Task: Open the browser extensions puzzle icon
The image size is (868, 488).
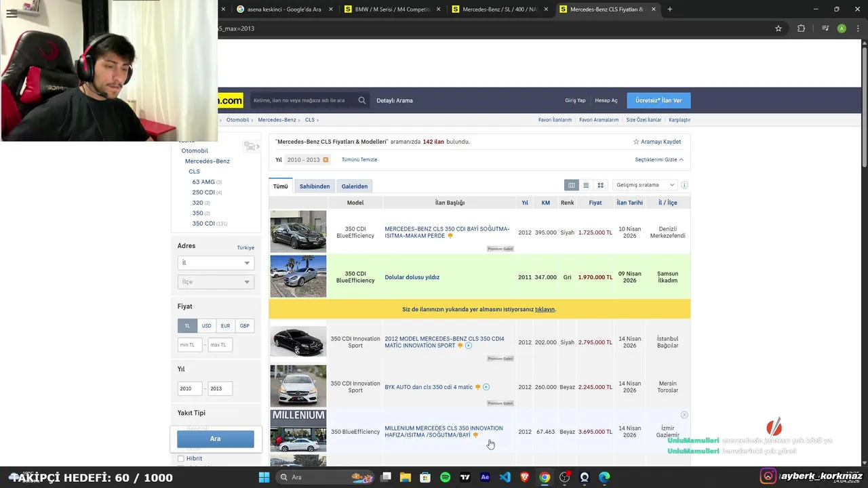Action: (801, 28)
